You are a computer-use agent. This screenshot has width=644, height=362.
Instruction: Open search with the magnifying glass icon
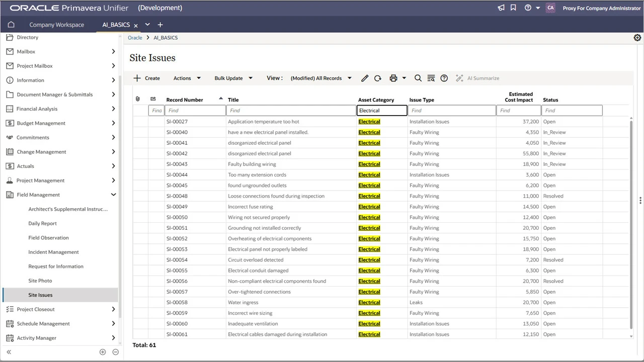[x=418, y=78]
